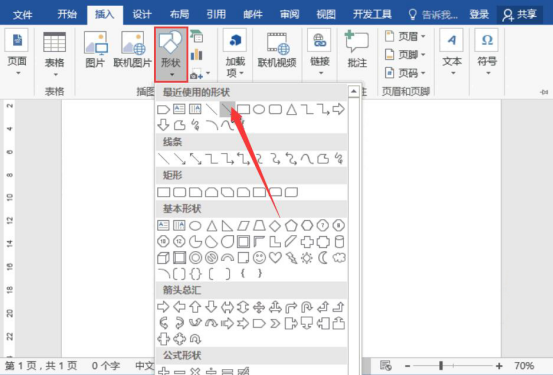Viewport: 553px width, 375px height.
Task: Select the rectangle in recent shapes
Action: [243, 109]
